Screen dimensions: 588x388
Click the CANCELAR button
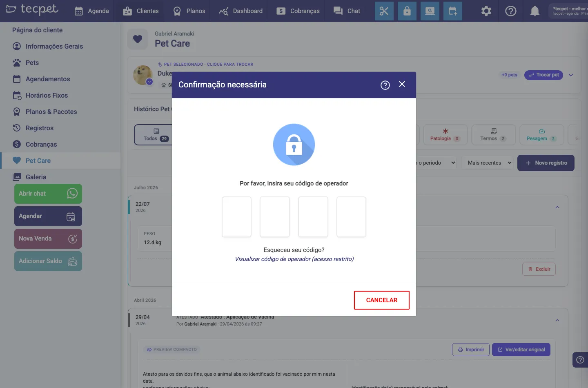point(382,300)
